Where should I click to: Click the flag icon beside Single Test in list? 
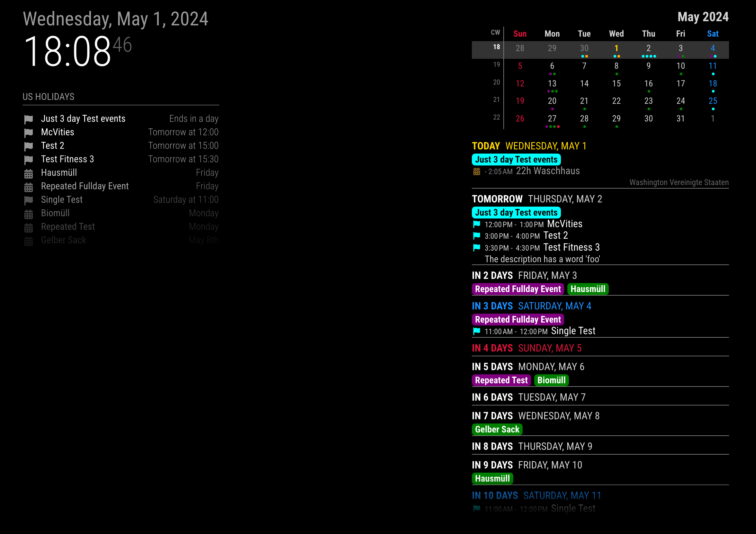click(x=29, y=200)
